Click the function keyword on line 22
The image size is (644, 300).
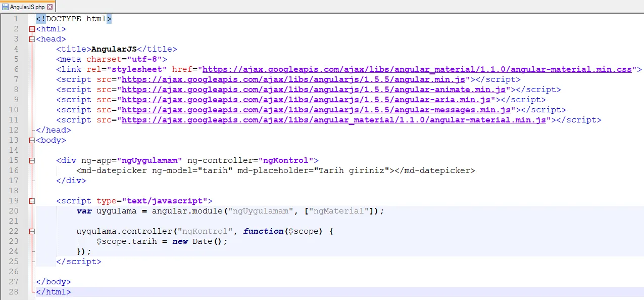pos(263,231)
